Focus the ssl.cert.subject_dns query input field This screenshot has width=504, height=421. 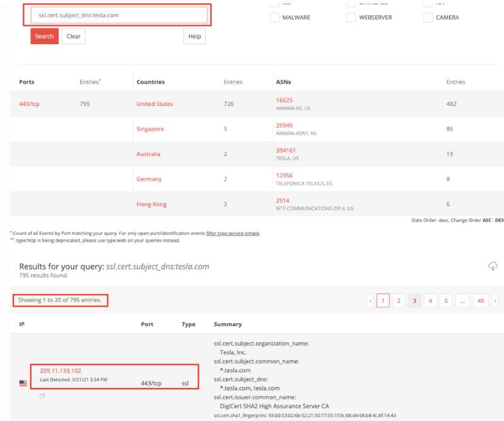[119, 15]
